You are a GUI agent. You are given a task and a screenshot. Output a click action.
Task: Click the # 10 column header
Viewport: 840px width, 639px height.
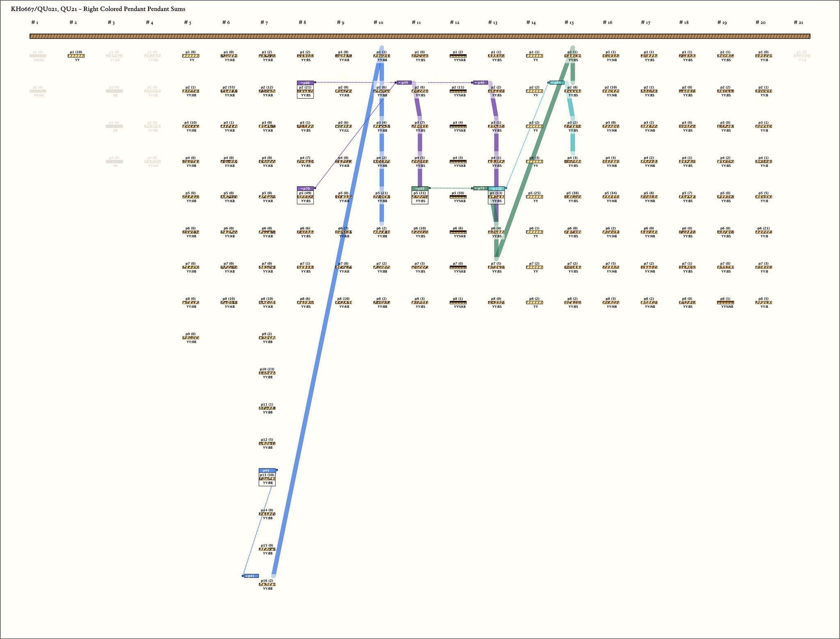tap(378, 23)
